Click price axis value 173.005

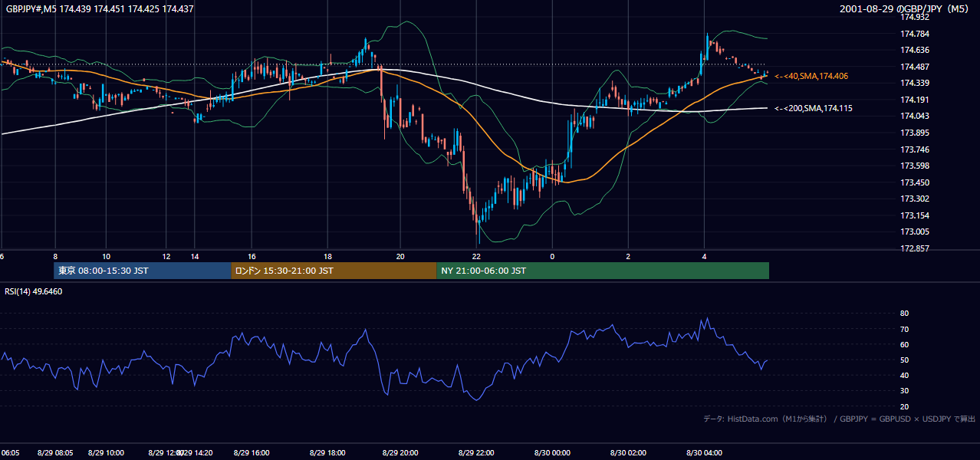pyautogui.click(x=915, y=232)
